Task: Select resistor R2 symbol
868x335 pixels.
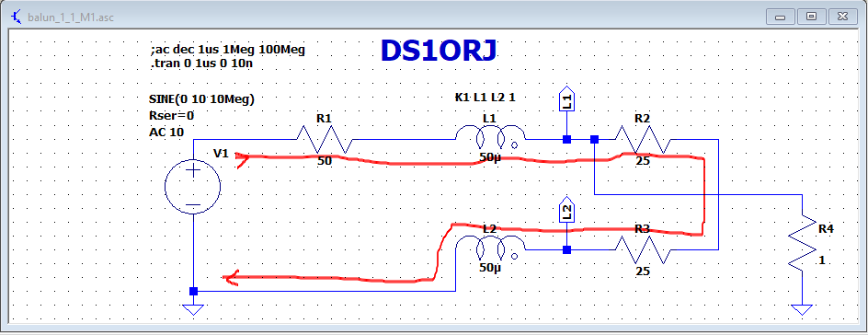Action: tap(643, 140)
